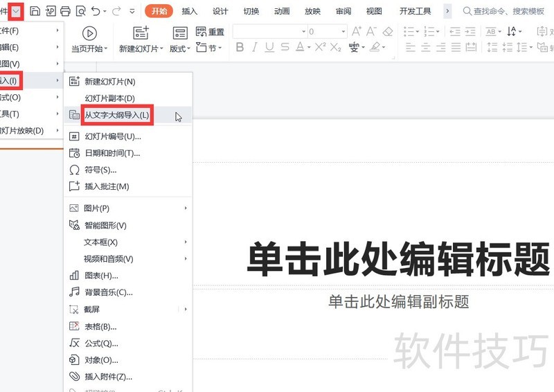
Task: Toggle underline formatting button
Action: tap(269, 47)
